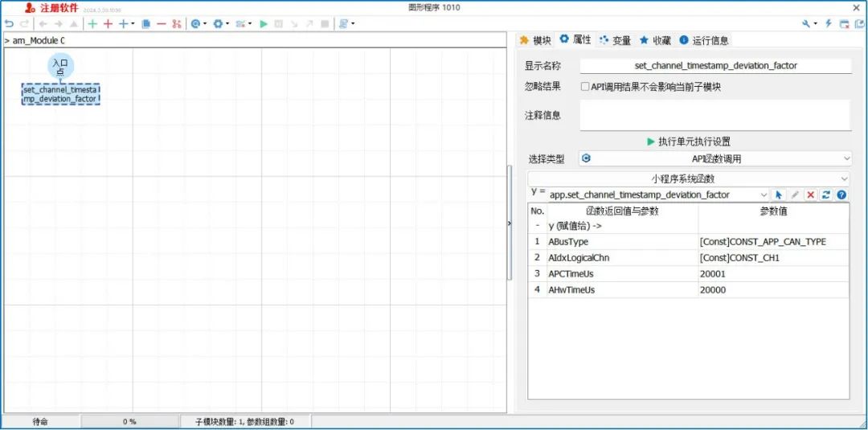Click the 子模块数量 status bar entry
The height and width of the screenshot is (430, 868).
tap(244, 422)
